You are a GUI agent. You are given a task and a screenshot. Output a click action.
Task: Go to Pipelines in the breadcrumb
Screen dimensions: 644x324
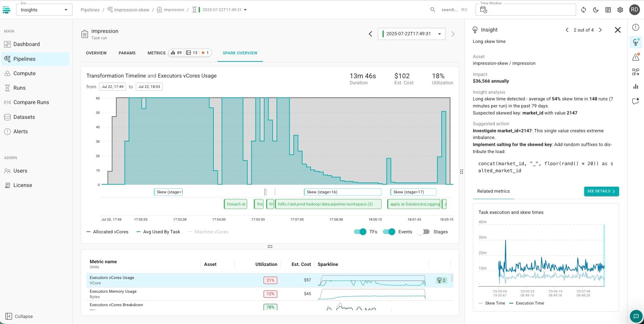(x=90, y=10)
